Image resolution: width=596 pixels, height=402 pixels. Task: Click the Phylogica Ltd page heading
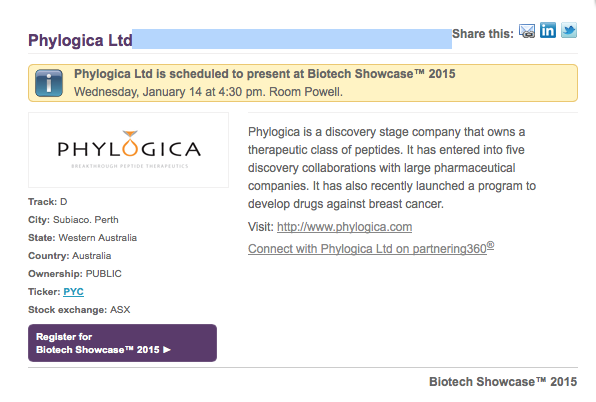pyautogui.click(x=80, y=40)
